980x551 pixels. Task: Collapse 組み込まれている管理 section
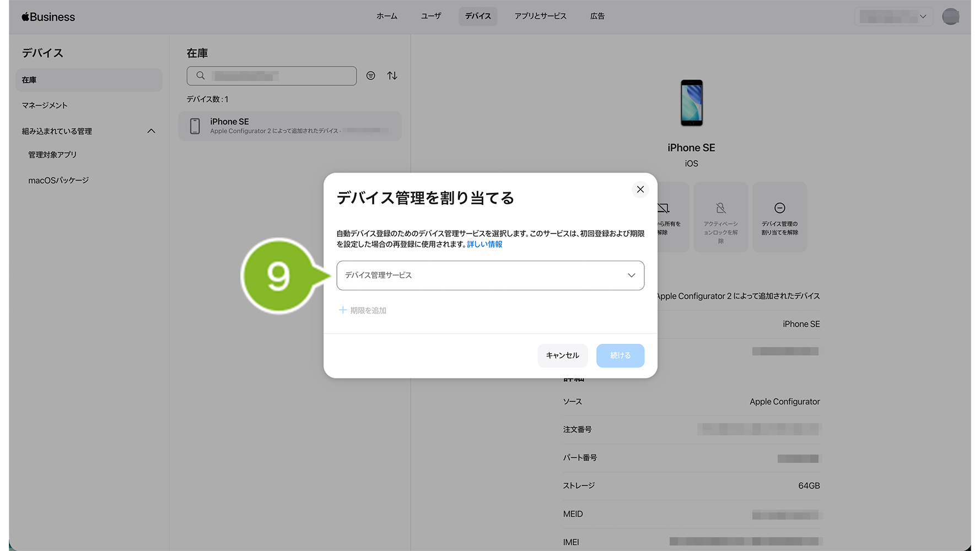[151, 131]
